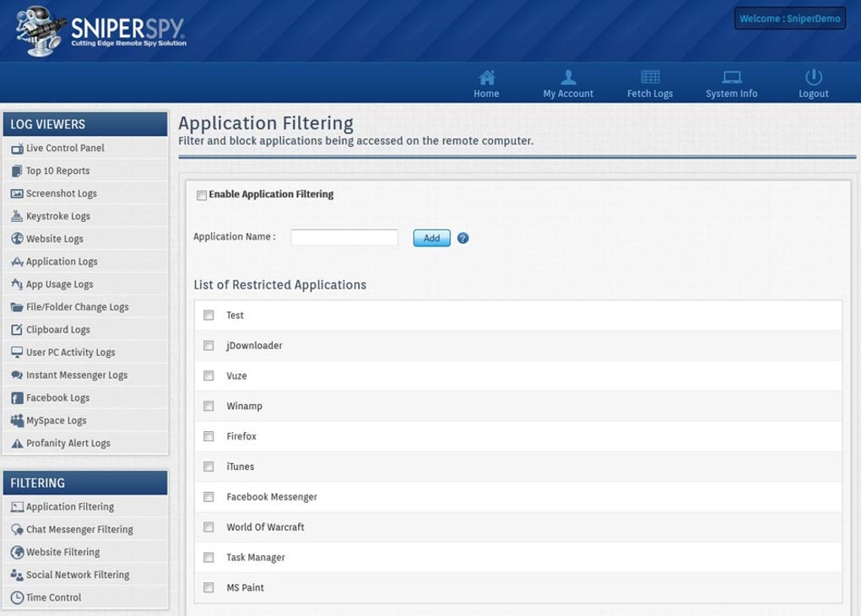Click the Live Control Panel icon
This screenshot has height=616, width=861.
(x=17, y=149)
